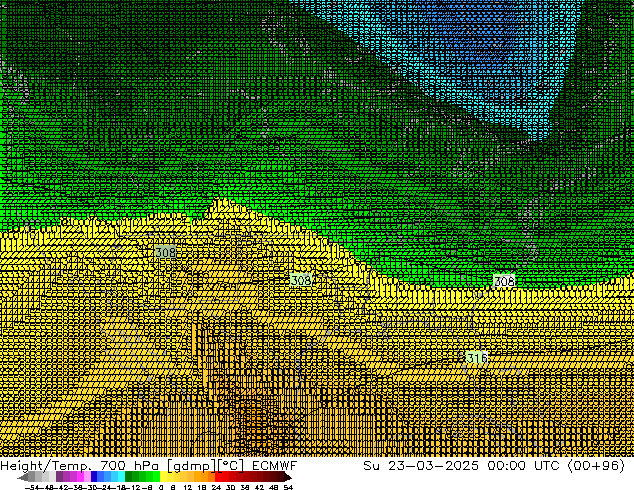Viewport: 634px width, 490px height.
Task: Click the '12' legend tick value
Action: pyautogui.click(x=188, y=488)
